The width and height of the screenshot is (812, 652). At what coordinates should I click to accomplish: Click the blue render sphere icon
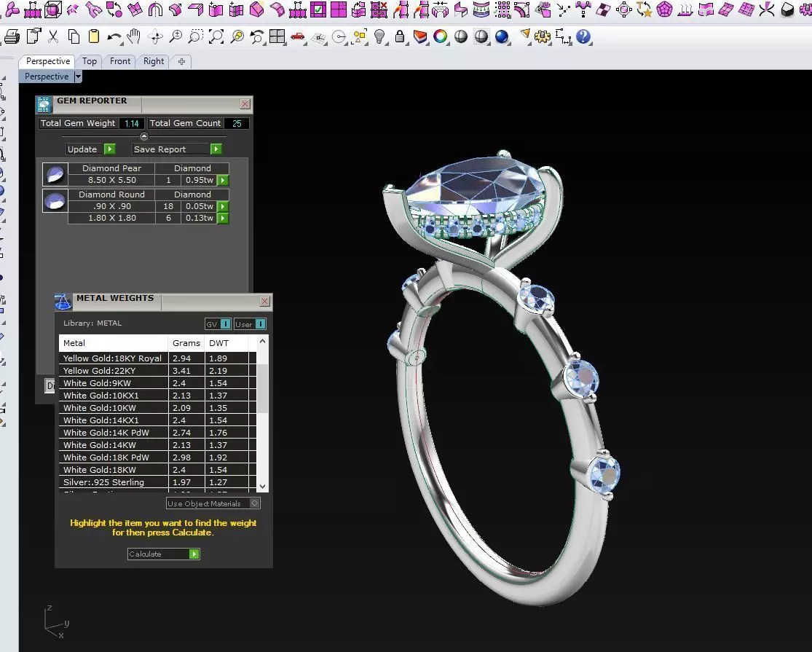click(502, 36)
